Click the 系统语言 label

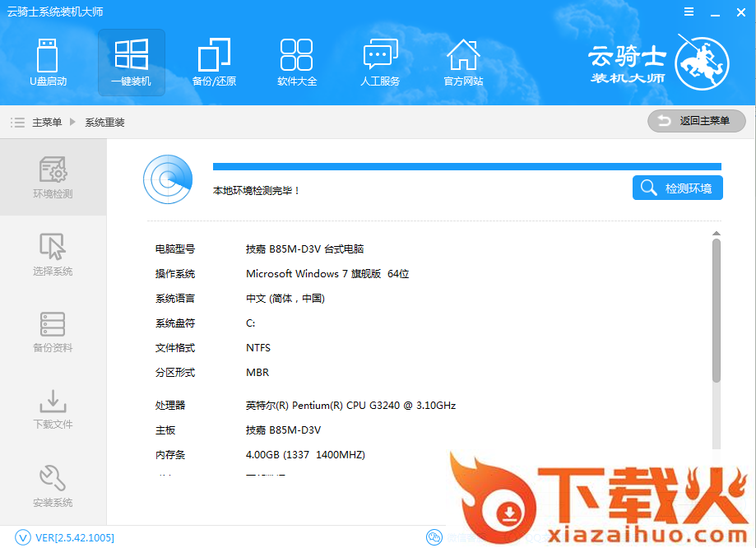pos(175,298)
